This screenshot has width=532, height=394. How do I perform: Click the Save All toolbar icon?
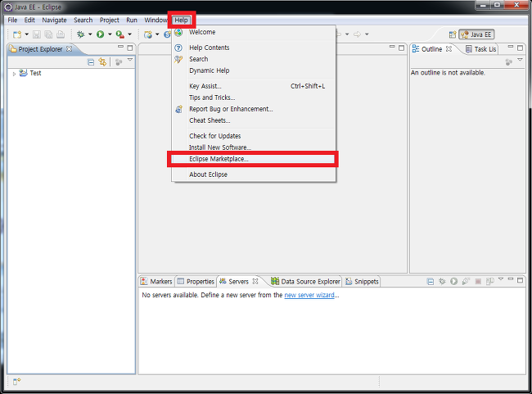[48, 34]
